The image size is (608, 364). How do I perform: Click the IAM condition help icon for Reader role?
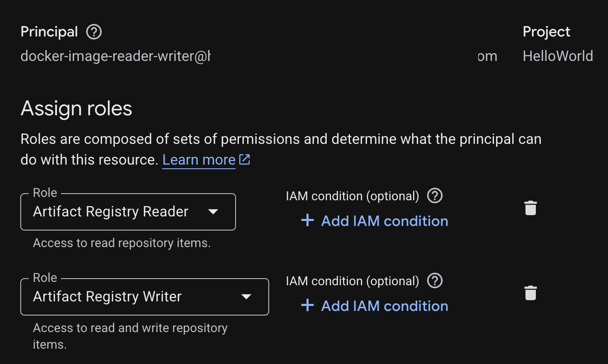[x=435, y=196]
